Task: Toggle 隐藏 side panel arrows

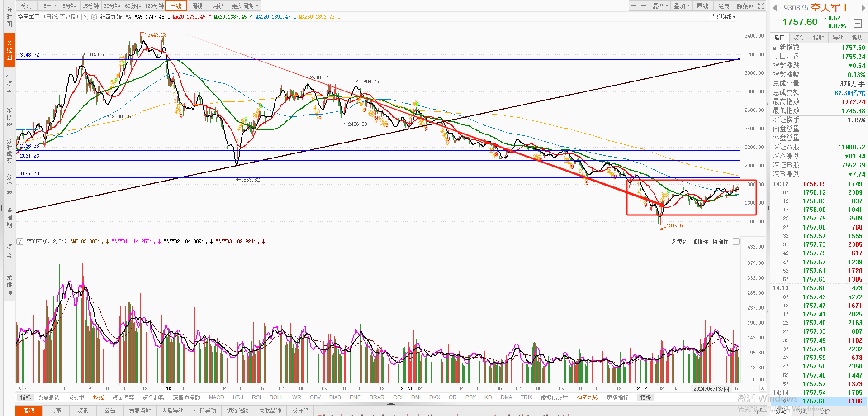Action: point(745,6)
